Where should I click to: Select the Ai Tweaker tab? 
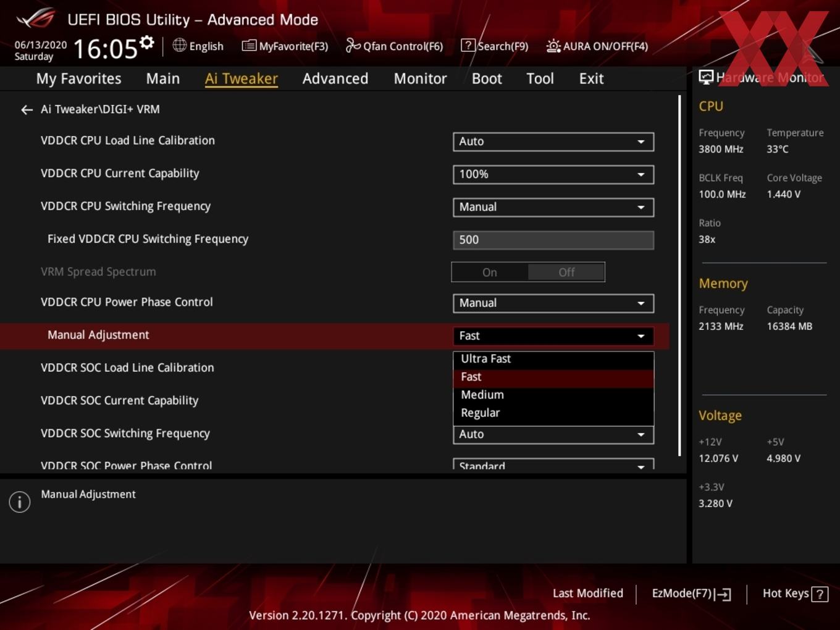tap(241, 79)
